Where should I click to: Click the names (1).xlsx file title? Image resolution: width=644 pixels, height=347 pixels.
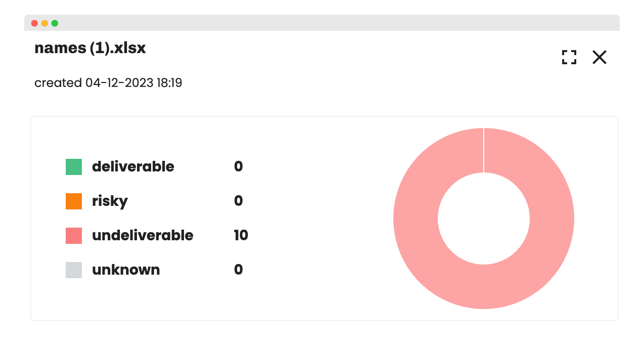click(90, 48)
